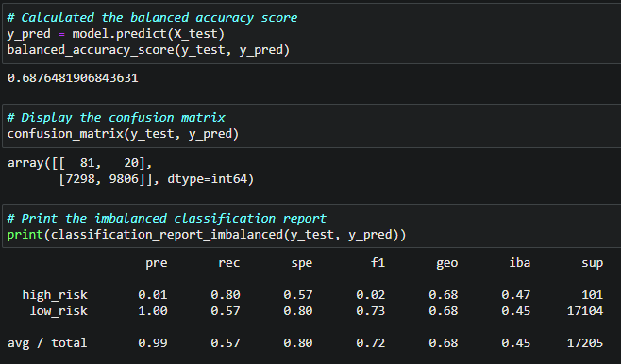Select low_risk f1 value 0.73
The image size is (621, 364).
pos(371,311)
